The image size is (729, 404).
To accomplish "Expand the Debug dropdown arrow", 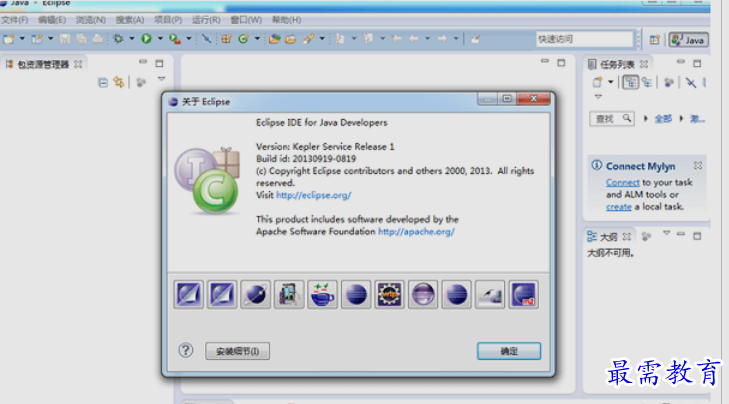I will (132, 39).
